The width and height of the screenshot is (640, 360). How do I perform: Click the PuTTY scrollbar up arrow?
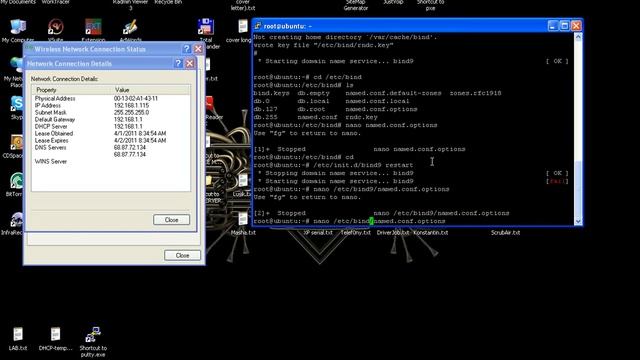tap(578, 37)
